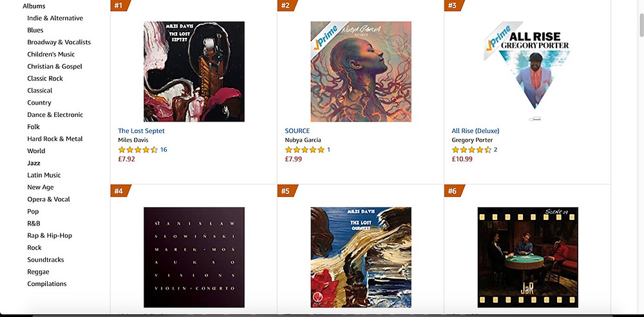Open Visions Violin Concerto album cover
The height and width of the screenshot is (317, 644).
194,257
